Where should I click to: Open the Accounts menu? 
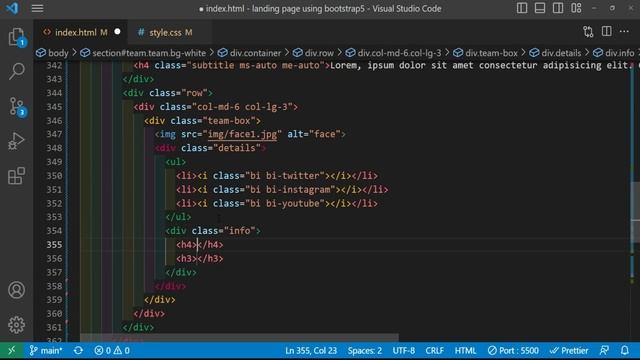pos(16,290)
